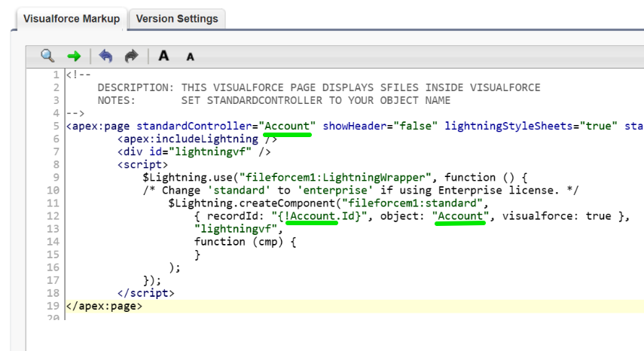Viewport: 644px width, 351px height.
Task: Click "function (cmp) {" on line 14
Action: pyautogui.click(x=246, y=241)
